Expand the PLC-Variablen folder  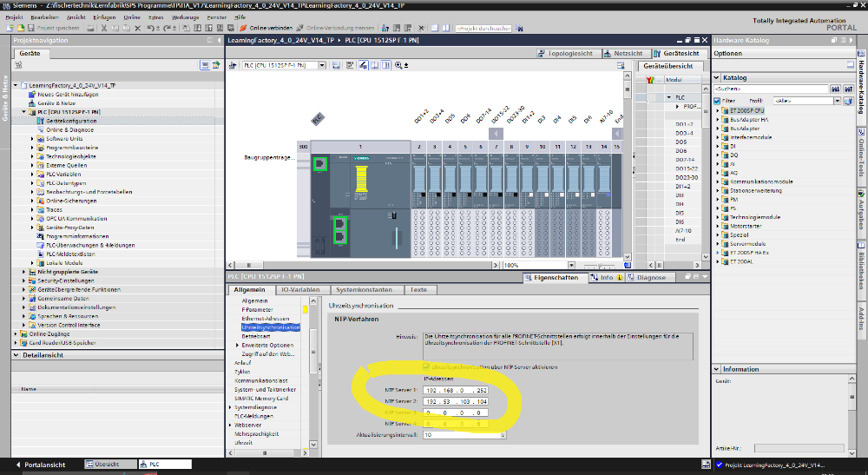[x=32, y=174]
